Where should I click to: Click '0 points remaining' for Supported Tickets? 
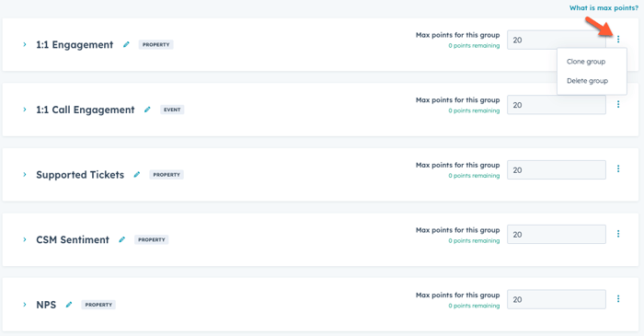(x=474, y=176)
